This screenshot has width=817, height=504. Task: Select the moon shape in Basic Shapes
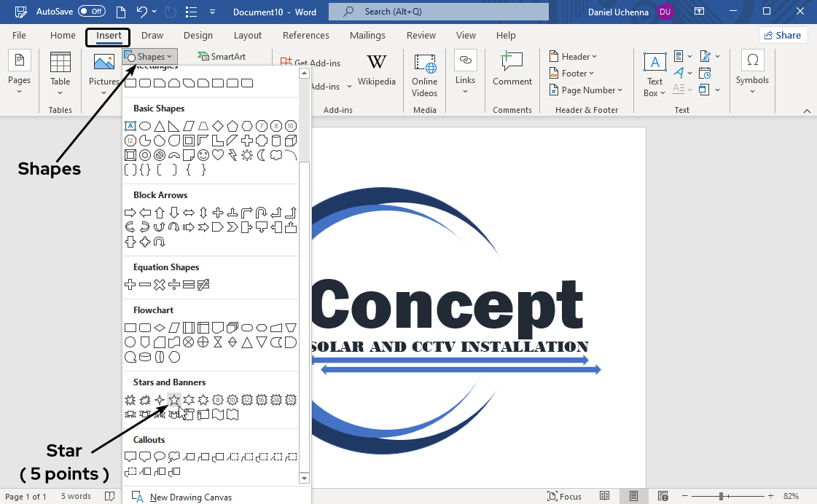262,155
